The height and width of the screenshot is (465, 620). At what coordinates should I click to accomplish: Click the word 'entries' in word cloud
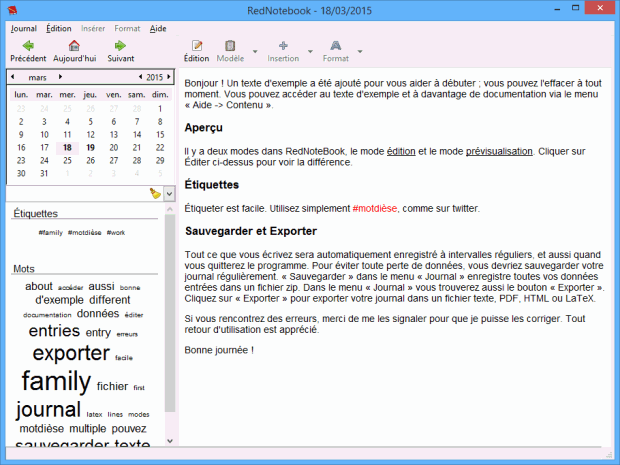[54, 331]
